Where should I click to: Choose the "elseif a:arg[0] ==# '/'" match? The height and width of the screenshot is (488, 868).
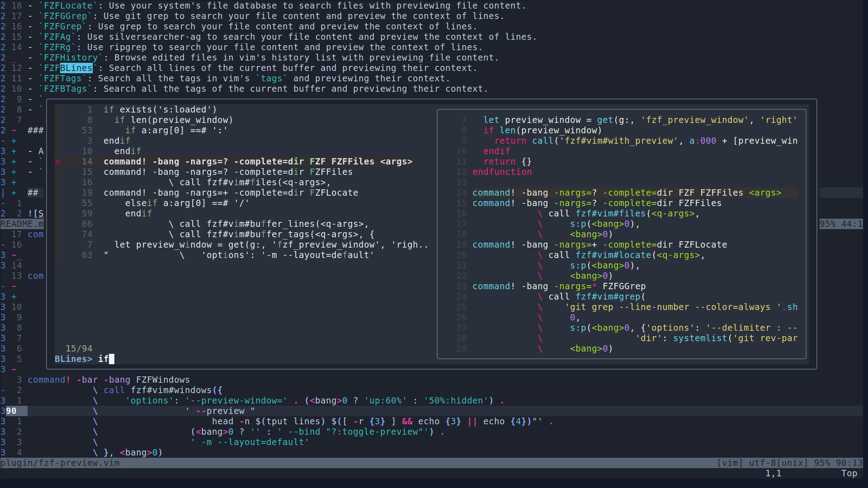(187, 203)
